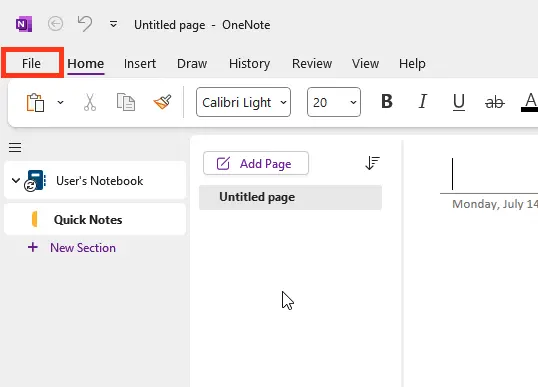
Task: Click the Cut scissors icon
Action: click(x=90, y=102)
